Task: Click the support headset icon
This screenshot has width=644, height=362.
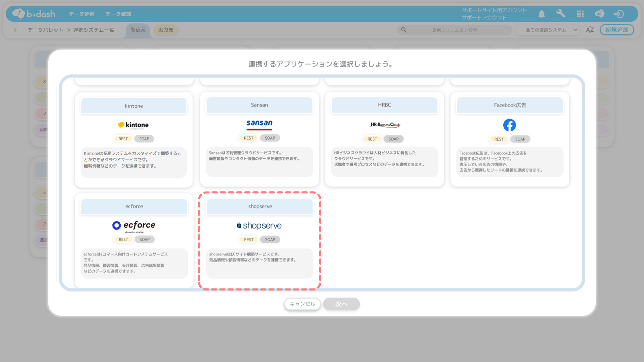Action: coord(599,14)
